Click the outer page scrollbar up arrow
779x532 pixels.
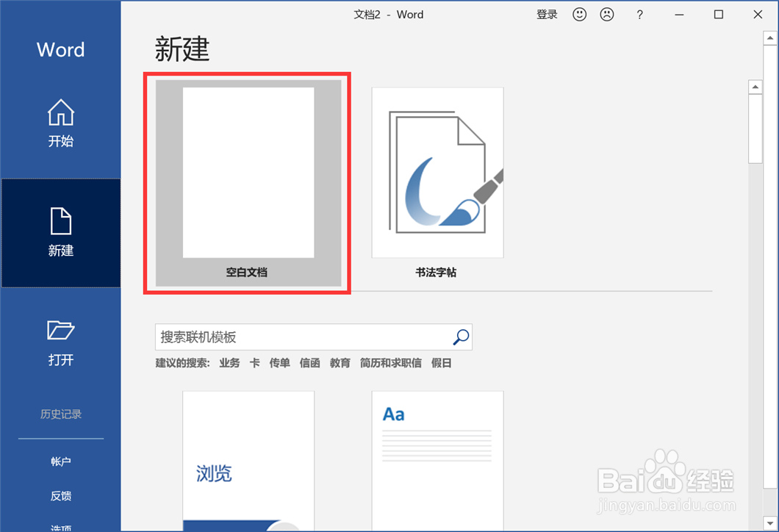point(770,37)
